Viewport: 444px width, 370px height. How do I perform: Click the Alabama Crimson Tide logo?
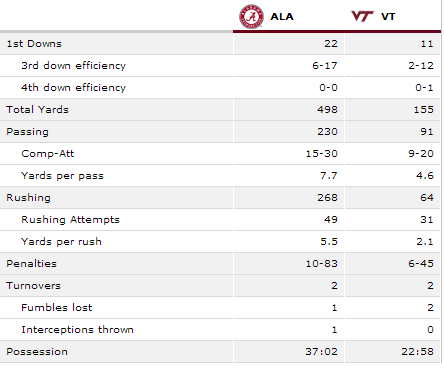(251, 16)
